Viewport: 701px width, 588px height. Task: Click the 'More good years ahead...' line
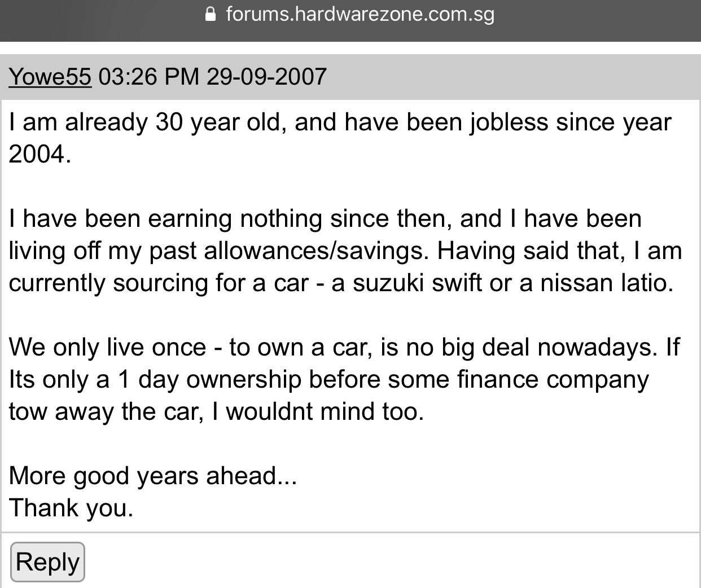pos(152,476)
